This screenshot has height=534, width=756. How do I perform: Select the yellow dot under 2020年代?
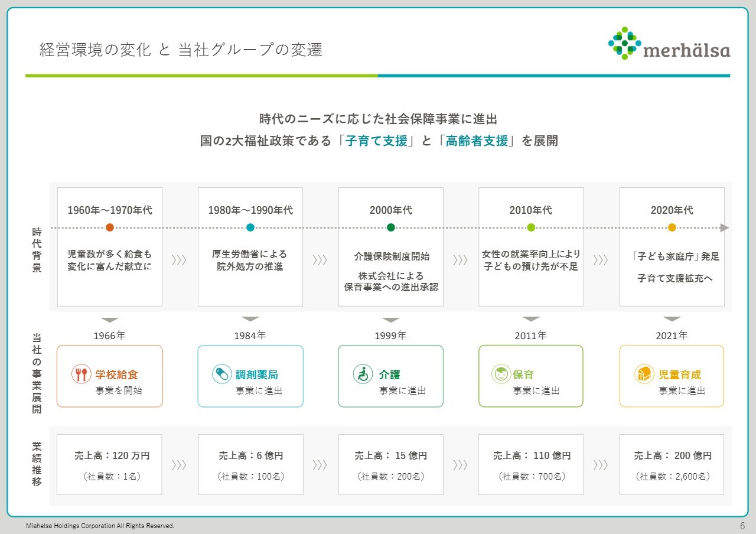[672, 227]
